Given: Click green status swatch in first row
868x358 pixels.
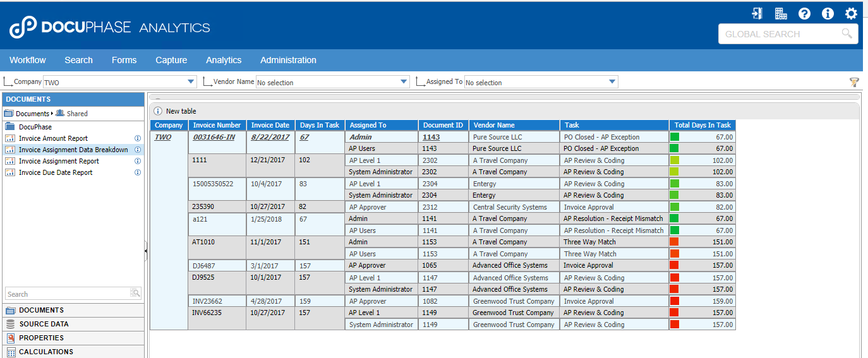Looking at the screenshot, I should tap(674, 136).
